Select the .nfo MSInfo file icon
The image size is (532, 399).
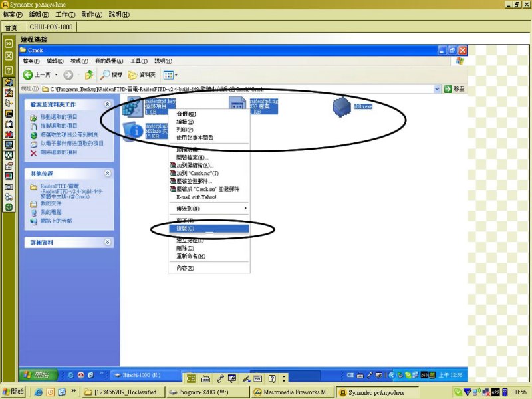point(132,130)
